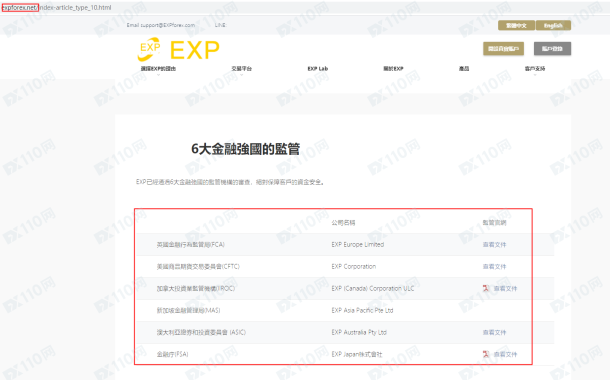
Task: Open the products menu item
Action: [464, 69]
